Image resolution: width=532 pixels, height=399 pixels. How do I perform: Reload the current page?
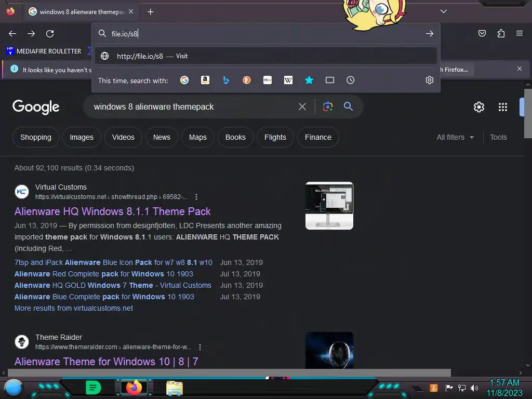click(50, 34)
